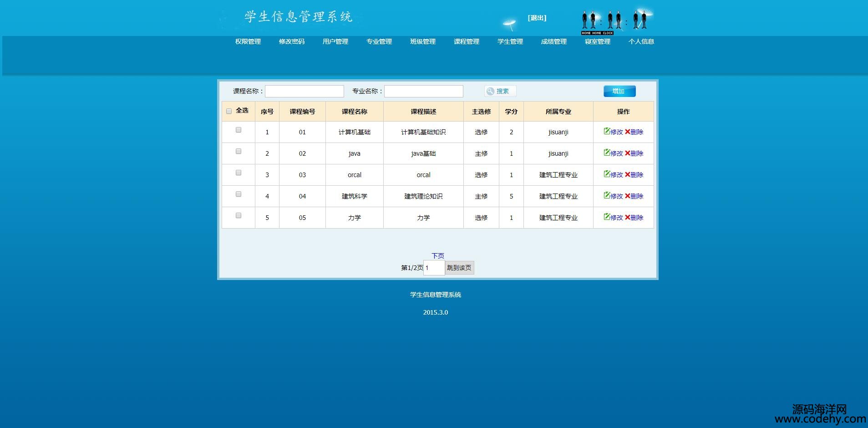Check the box for the java course row
The image size is (868, 428).
[x=239, y=151]
